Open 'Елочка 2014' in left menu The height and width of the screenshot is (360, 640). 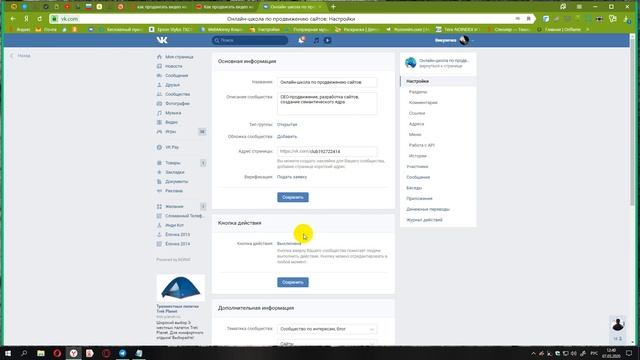click(178, 244)
